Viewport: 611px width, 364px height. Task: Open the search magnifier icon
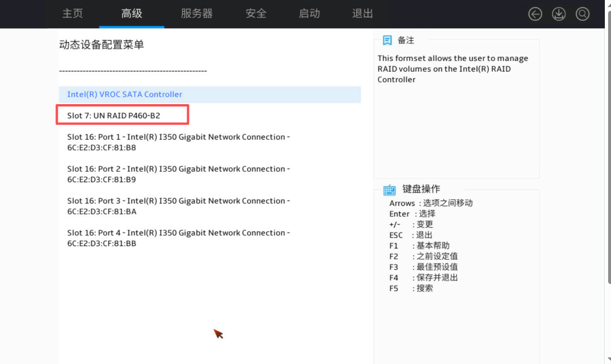tap(583, 14)
